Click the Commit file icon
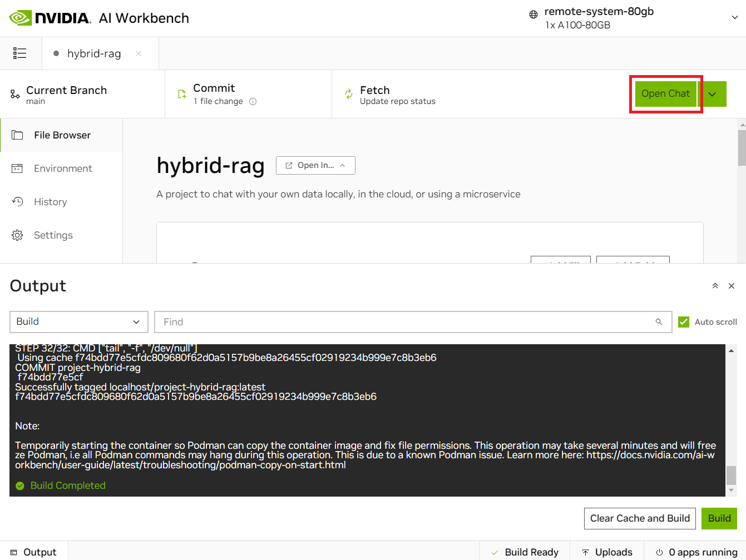746x560 pixels. [x=182, y=94]
